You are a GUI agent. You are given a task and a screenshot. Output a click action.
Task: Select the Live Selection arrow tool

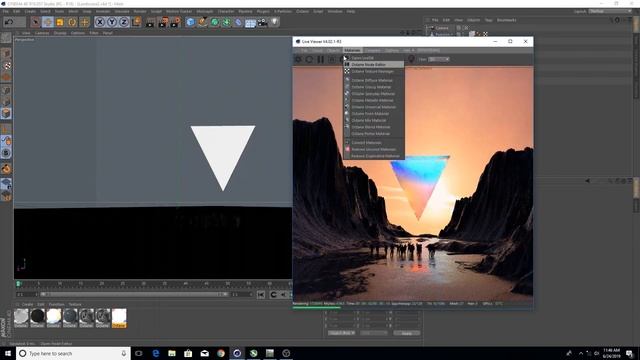tap(36, 22)
